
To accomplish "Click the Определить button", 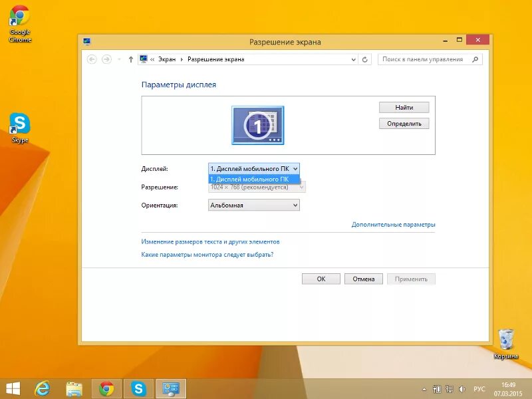I will tap(404, 124).
